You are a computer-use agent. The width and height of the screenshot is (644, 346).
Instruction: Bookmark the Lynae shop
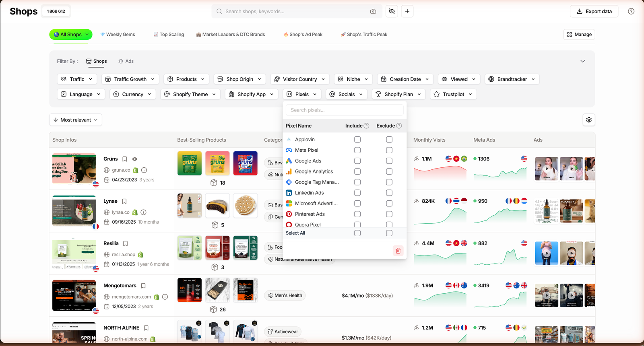[124, 201]
